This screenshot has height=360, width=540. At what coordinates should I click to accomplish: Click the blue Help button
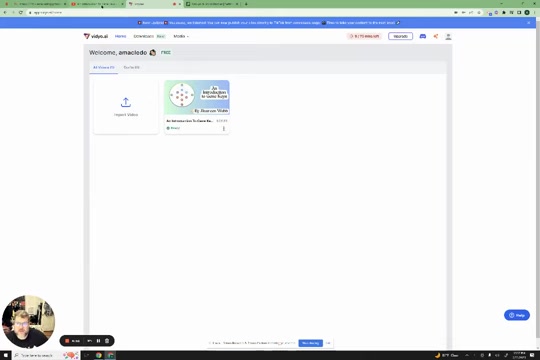517,315
